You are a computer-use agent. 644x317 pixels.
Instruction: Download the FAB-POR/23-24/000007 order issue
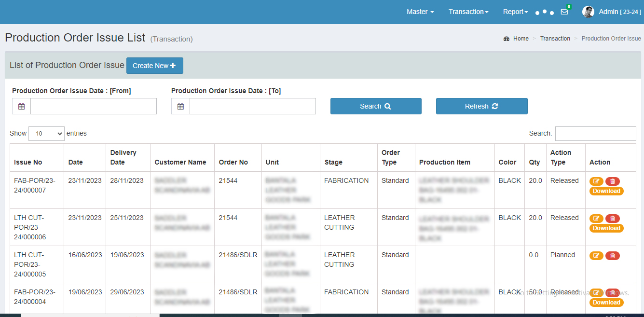tap(606, 191)
